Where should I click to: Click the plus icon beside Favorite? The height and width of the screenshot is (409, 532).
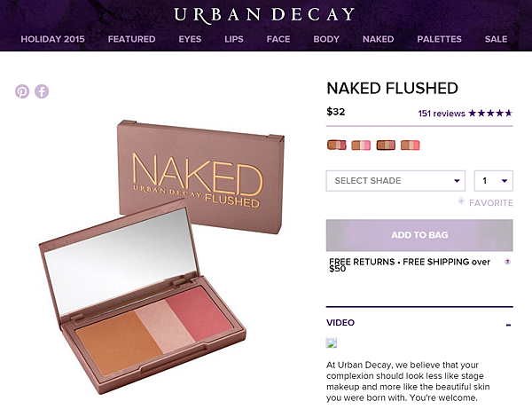tap(461, 201)
